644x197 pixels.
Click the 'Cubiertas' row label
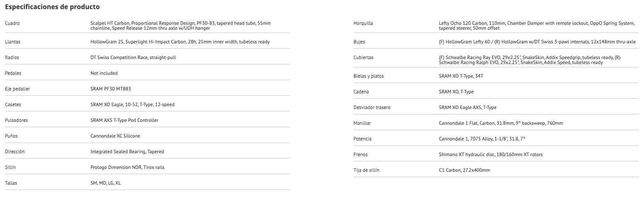(363, 57)
